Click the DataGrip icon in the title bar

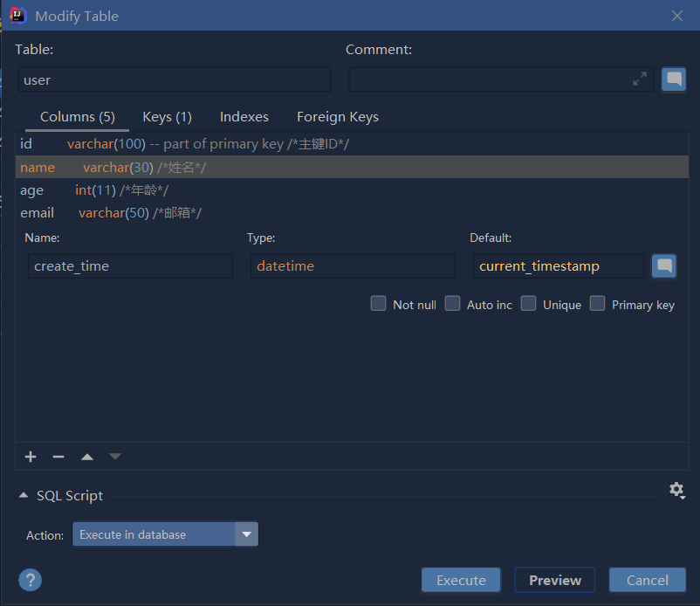click(17, 15)
